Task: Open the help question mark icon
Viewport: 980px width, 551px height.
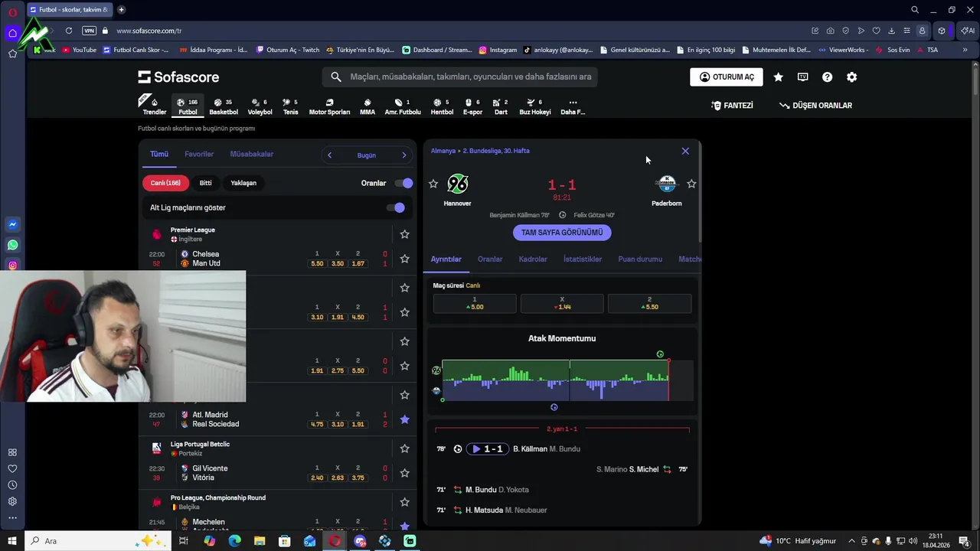Action: pos(827,77)
